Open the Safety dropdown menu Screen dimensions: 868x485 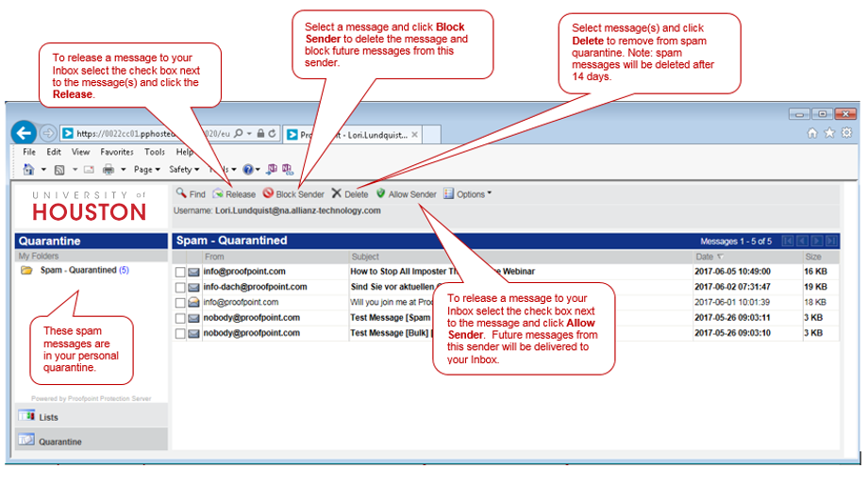coord(184,170)
